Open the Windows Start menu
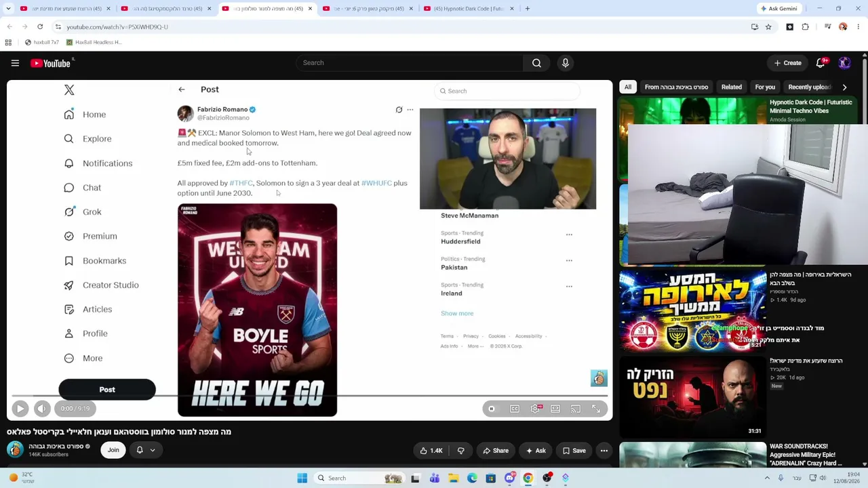Screen dimensions: 868x488 tap(302, 478)
